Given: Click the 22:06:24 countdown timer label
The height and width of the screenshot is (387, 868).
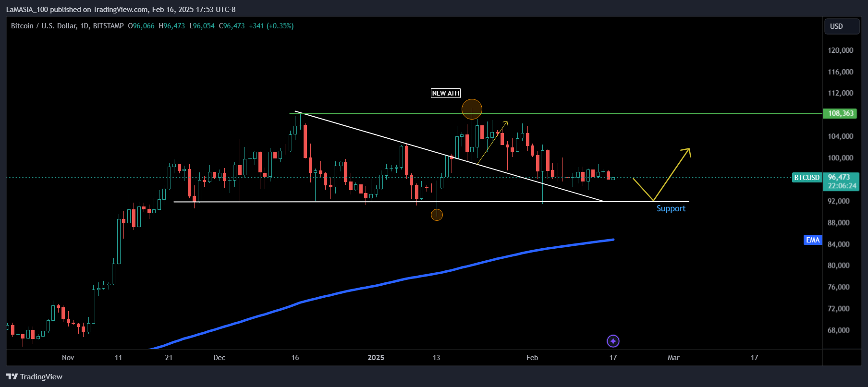Looking at the screenshot, I should pyautogui.click(x=842, y=186).
